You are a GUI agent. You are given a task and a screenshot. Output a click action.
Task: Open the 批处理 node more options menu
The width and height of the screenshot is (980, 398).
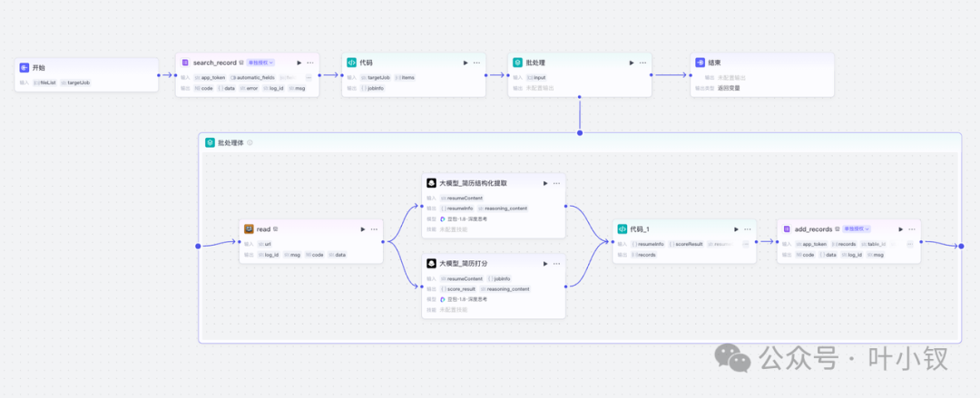pyautogui.click(x=643, y=63)
